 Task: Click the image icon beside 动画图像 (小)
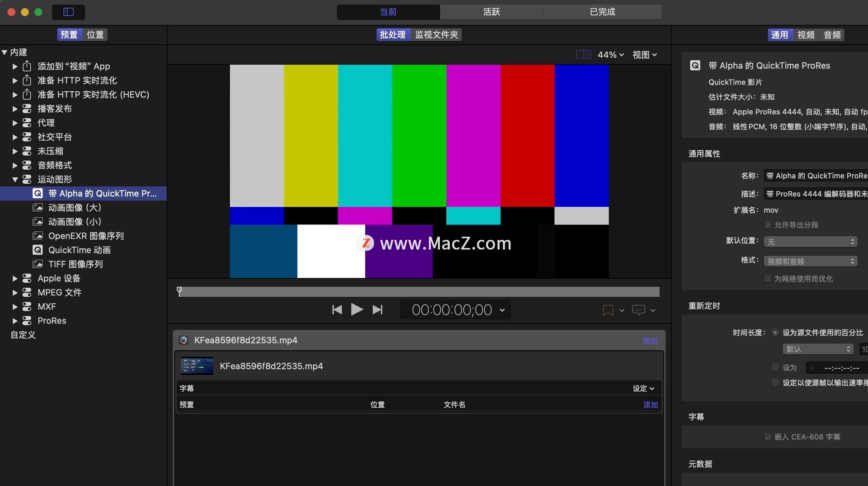38,222
